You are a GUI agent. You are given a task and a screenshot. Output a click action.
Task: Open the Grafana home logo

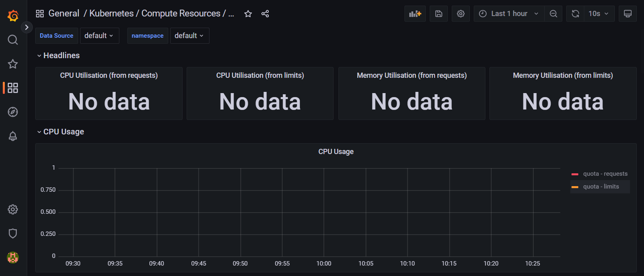coord(13,16)
